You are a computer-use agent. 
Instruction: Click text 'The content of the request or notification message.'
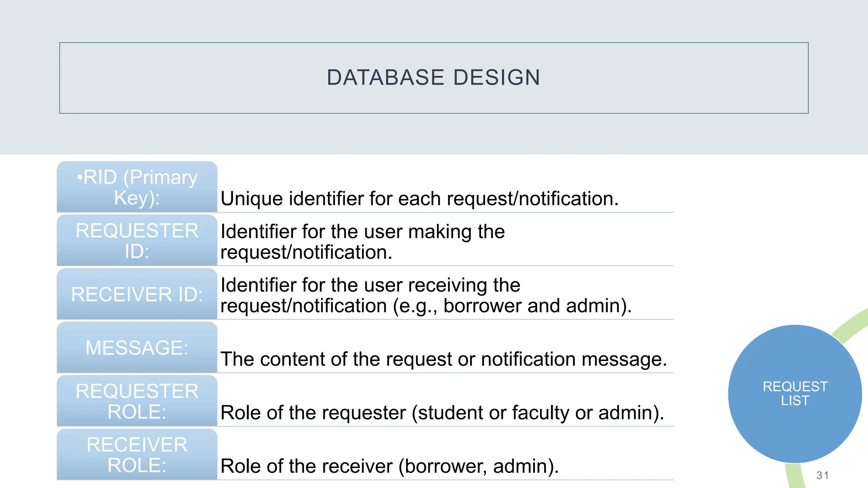[444, 359]
